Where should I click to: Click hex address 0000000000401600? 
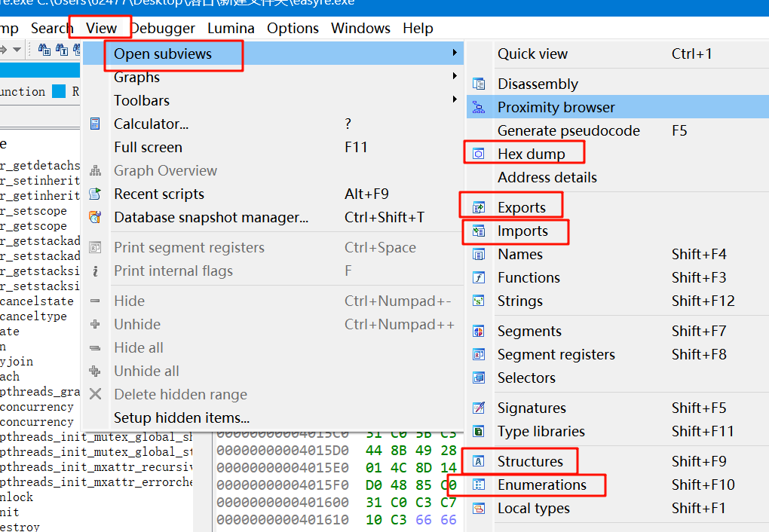click(283, 503)
